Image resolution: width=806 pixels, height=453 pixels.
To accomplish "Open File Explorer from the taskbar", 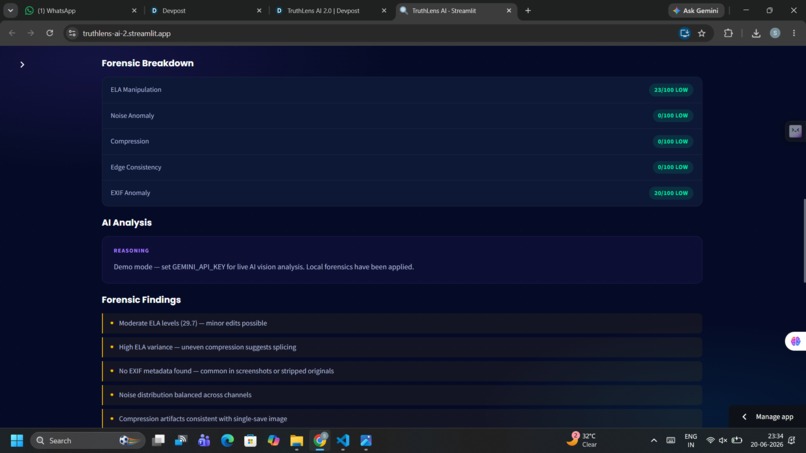I will (297, 441).
